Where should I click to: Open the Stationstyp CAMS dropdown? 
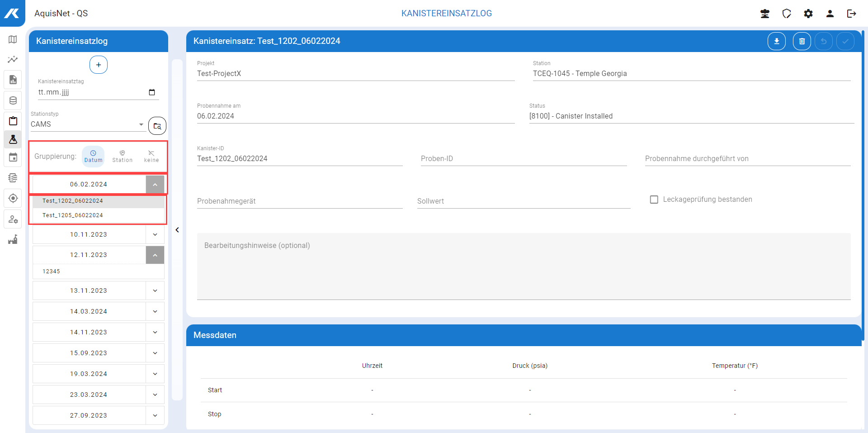point(87,124)
